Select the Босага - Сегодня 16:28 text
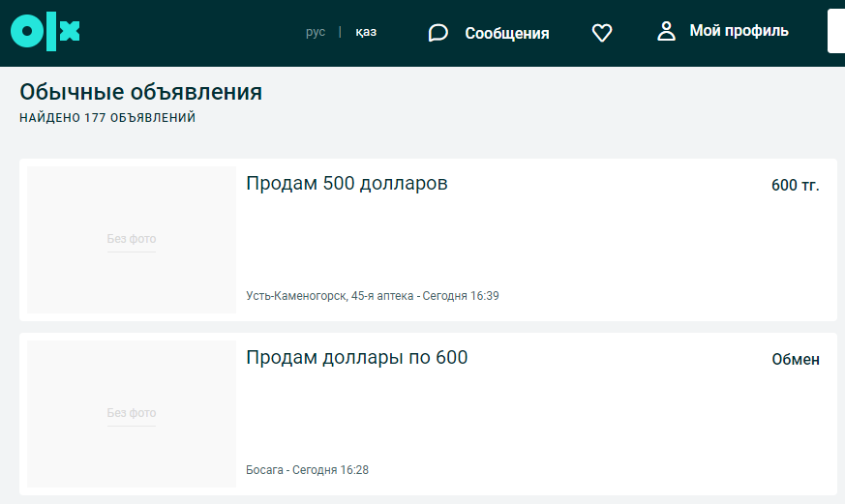This screenshot has width=845, height=504. [x=307, y=469]
